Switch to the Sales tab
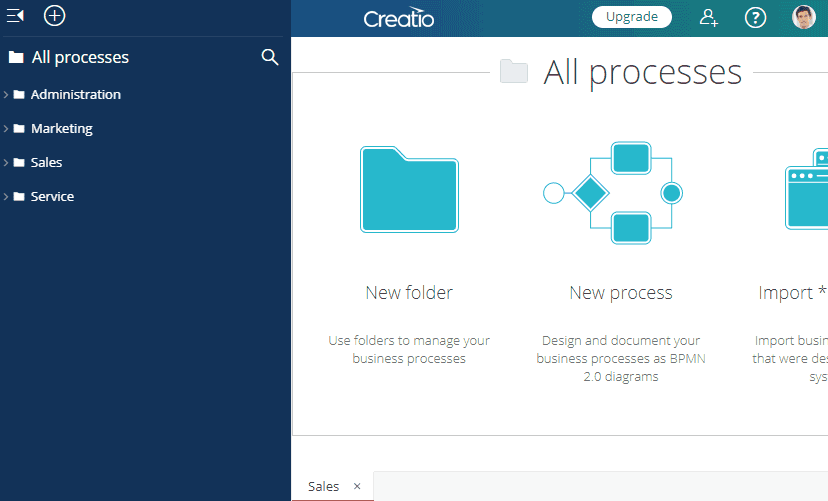 pos(323,486)
